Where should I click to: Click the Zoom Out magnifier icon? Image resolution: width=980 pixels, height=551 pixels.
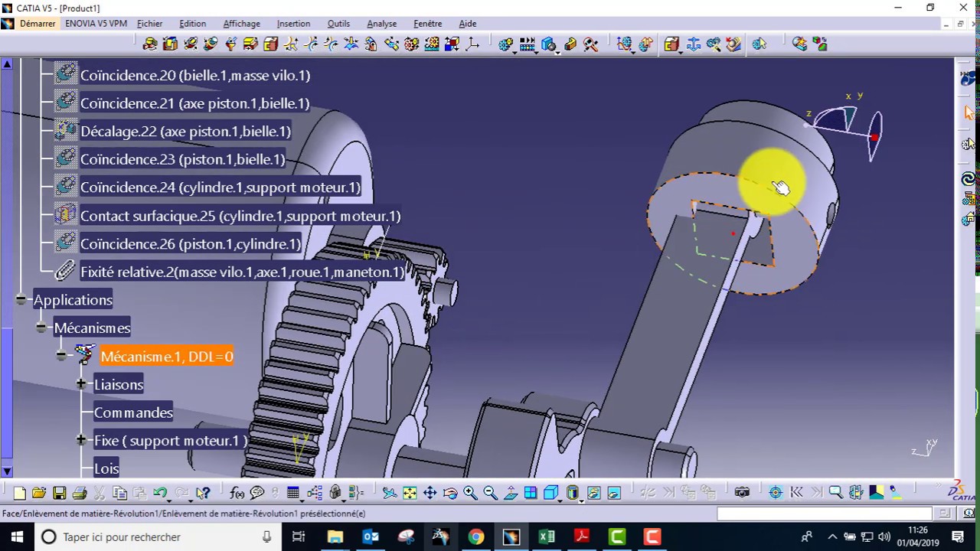(490, 493)
